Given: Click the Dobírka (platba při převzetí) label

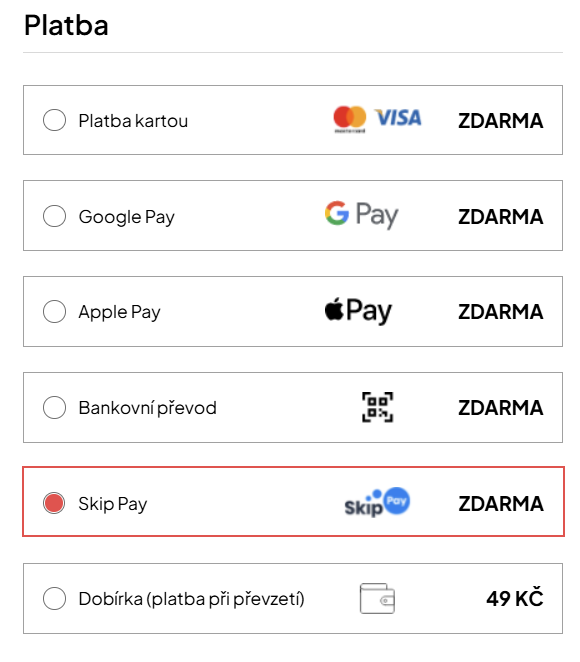Looking at the screenshot, I should (x=192, y=599).
